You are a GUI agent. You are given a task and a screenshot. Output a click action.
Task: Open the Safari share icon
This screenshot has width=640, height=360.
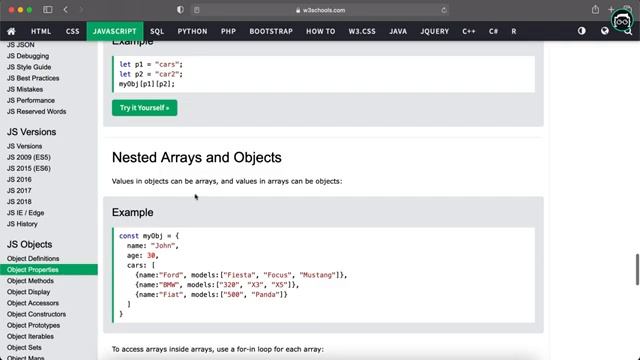tap(596, 9)
